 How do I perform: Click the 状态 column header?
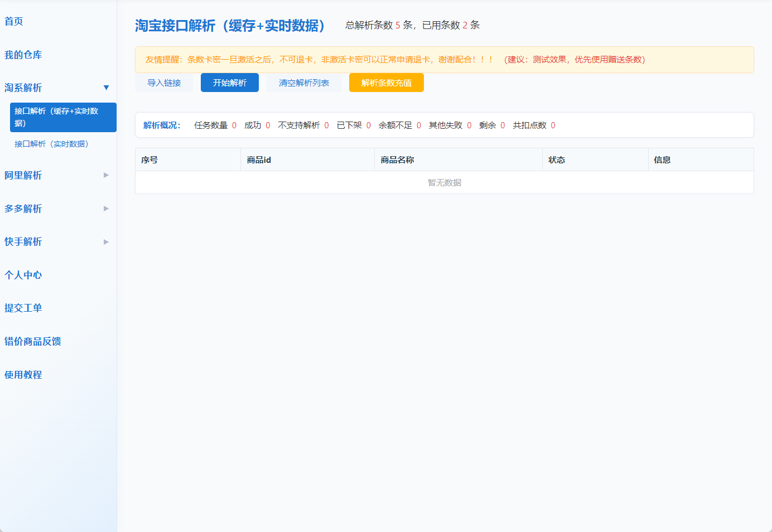(595, 159)
